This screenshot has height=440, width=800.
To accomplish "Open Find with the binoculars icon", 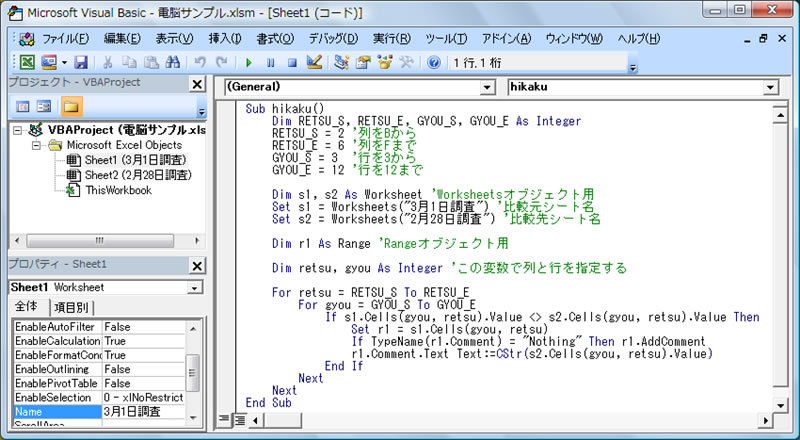I will [x=172, y=62].
